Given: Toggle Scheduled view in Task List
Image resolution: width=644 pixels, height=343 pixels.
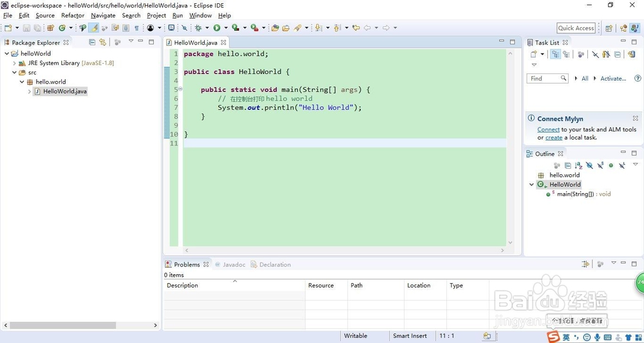Looking at the screenshot, I should tap(567, 54).
